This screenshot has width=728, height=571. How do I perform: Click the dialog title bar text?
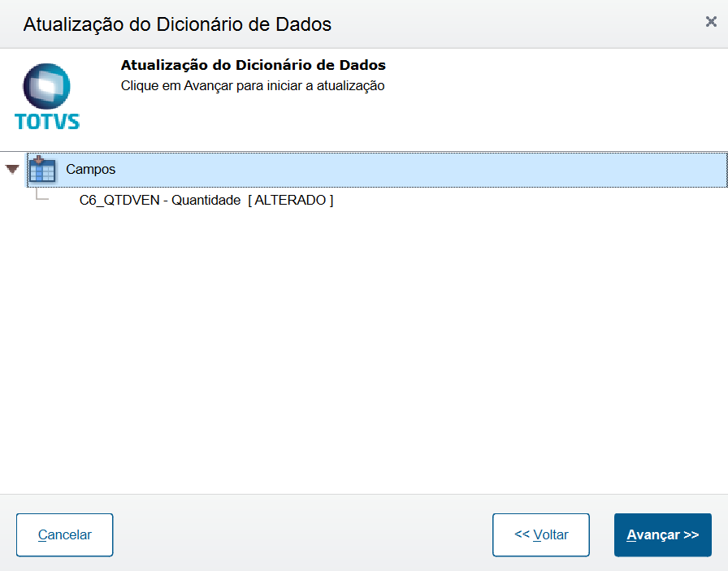(x=177, y=24)
